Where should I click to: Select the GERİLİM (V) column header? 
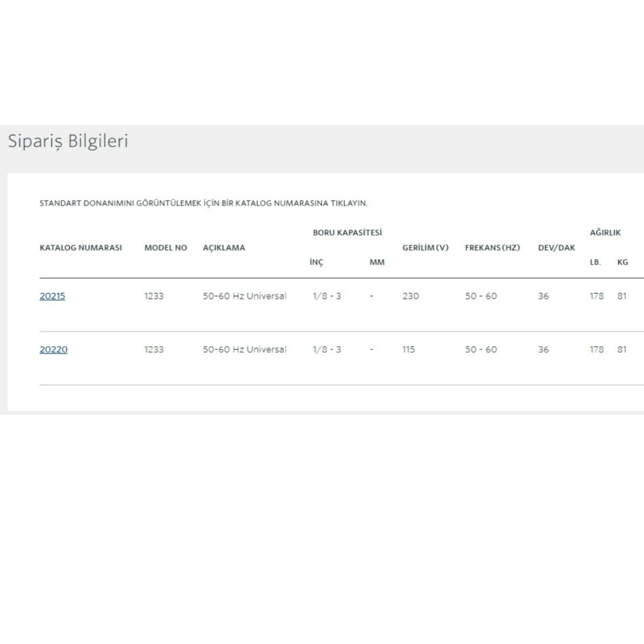[x=425, y=248]
